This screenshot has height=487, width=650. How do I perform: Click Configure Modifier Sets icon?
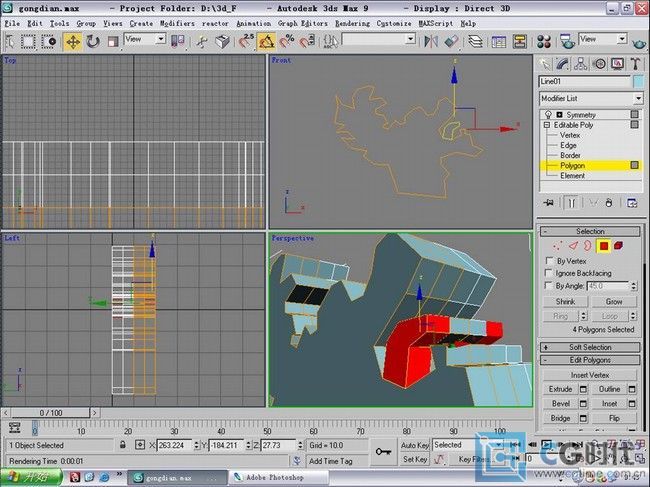click(632, 203)
